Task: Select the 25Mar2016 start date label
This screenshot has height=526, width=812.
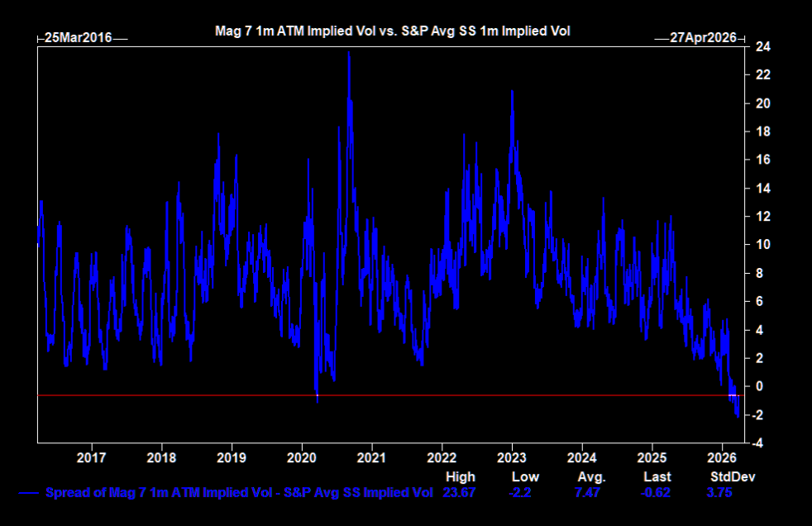Action: click(78, 39)
